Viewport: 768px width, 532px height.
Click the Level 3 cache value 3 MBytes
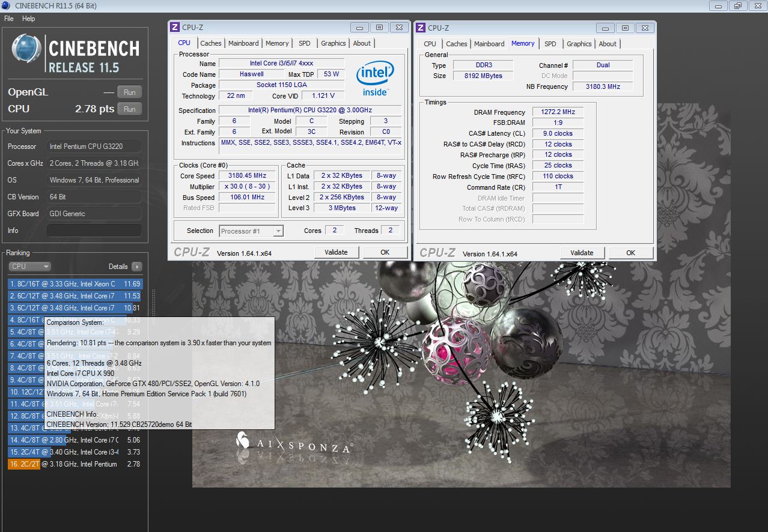[x=341, y=208]
